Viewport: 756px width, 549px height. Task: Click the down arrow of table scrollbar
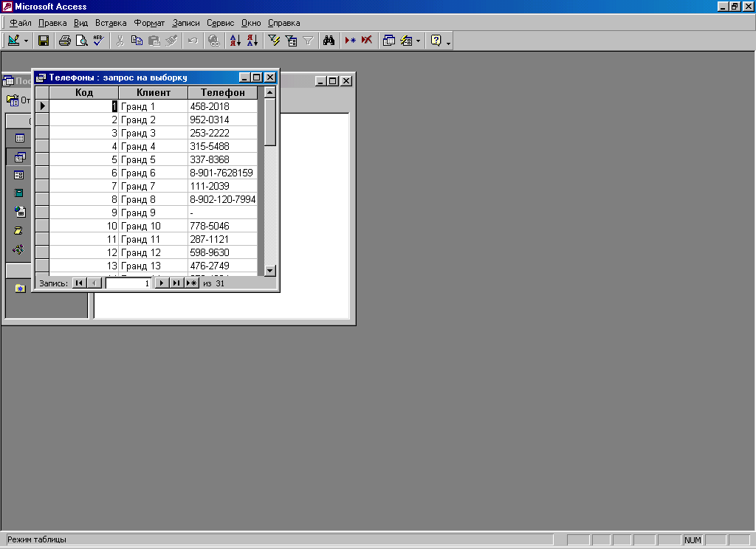click(269, 270)
